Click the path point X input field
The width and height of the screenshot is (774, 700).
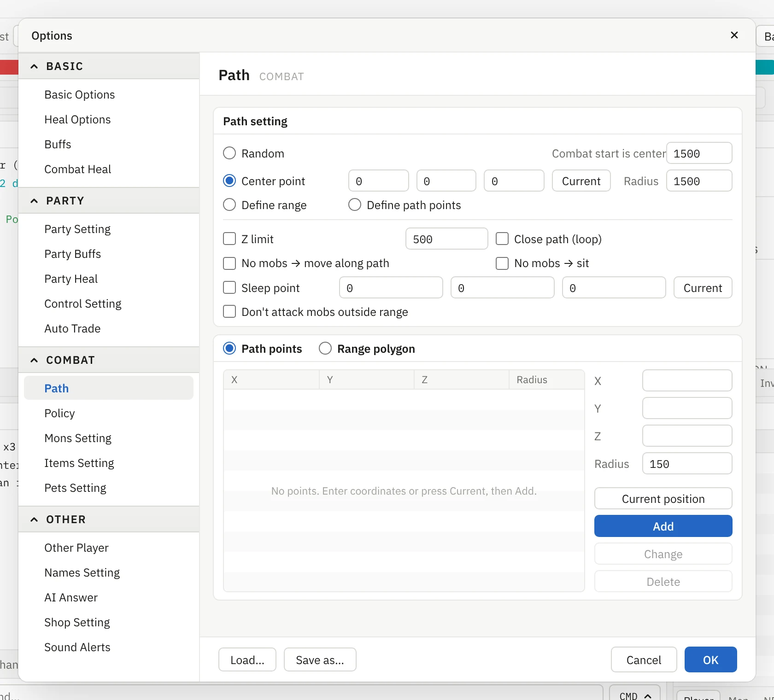tap(687, 381)
